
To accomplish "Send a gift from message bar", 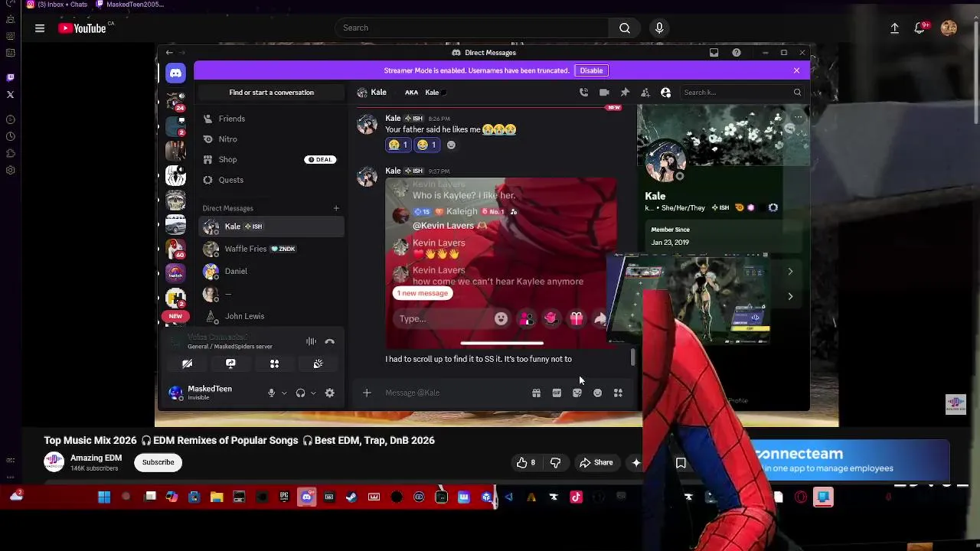I will tap(536, 393).
